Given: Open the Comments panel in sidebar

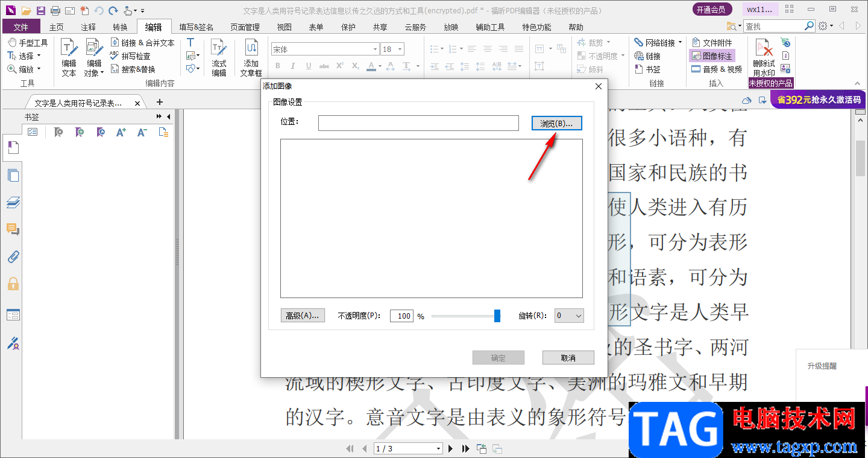Looking at the screenshot, I should pos(13,230).
